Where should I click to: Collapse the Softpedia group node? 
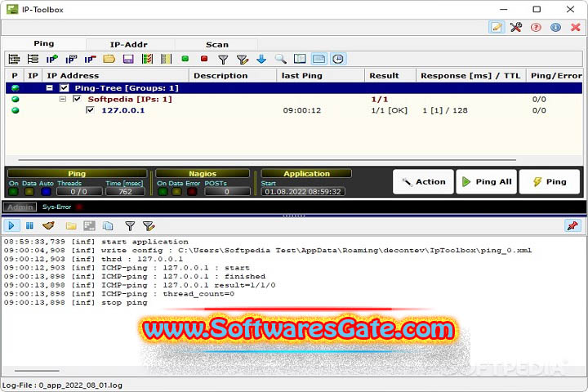(63, 99)
